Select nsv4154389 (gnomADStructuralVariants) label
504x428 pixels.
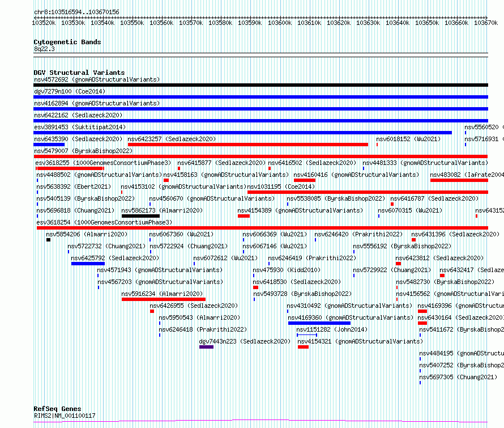pyautogui.click(x=300, y=210)
